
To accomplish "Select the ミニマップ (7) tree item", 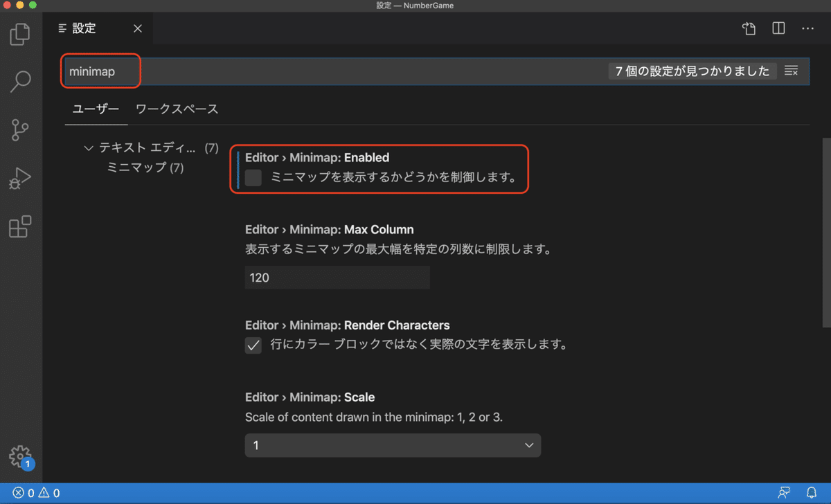I will click(x=145, y=168).
